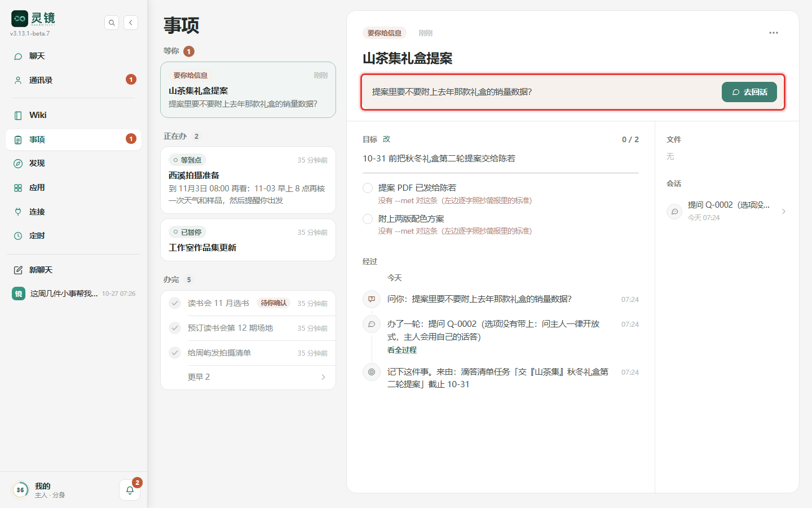The height and width of the screenshot is (508, 812).
Task: Open the 工作室作品集更新 paused card
Action: pos(248,240)
